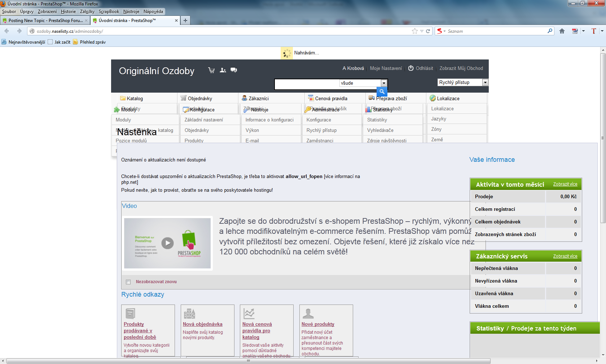The image size is (606, 364).
Task: Tick the Nezobrazovat znovu checkbox
Action: click(128, 282)
